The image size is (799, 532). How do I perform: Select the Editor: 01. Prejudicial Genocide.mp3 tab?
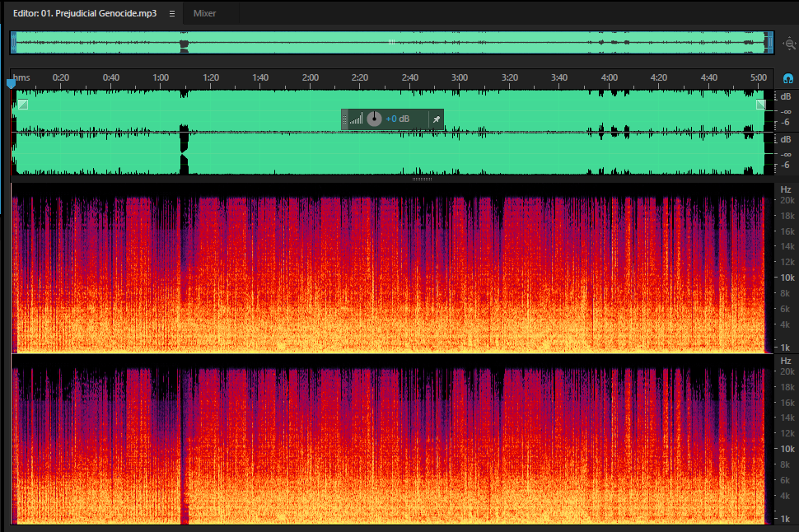pos(85,13)
